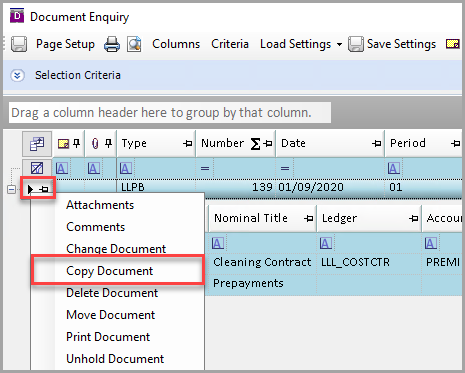Click the Criteria toolbar button
The width and height of the screenshot is (465, 373).
(x=230, y=44)
